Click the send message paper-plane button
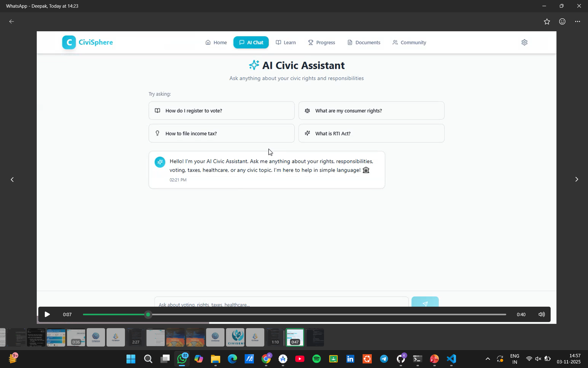The height and width of the screenshot is (368, 588). tap(425, 302)
